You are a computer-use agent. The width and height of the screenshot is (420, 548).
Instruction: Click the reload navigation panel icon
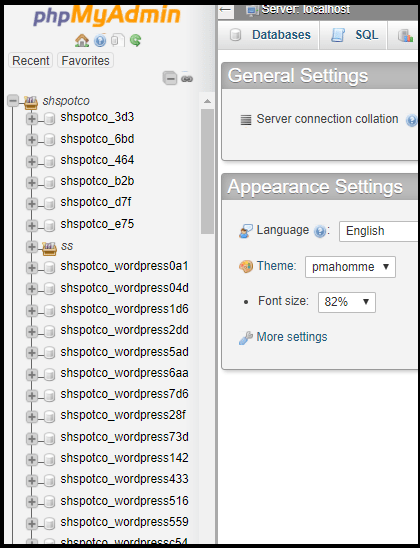(x=136, y=41)
